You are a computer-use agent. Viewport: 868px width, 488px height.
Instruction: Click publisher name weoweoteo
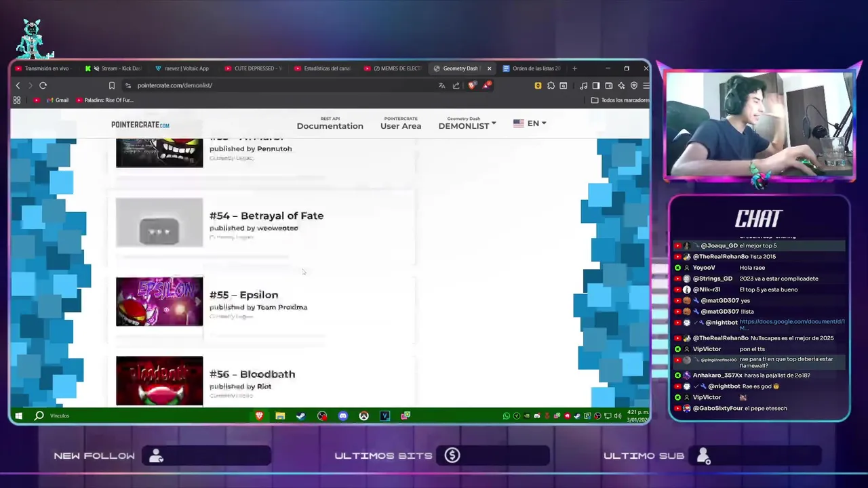(x=277, y=228)
